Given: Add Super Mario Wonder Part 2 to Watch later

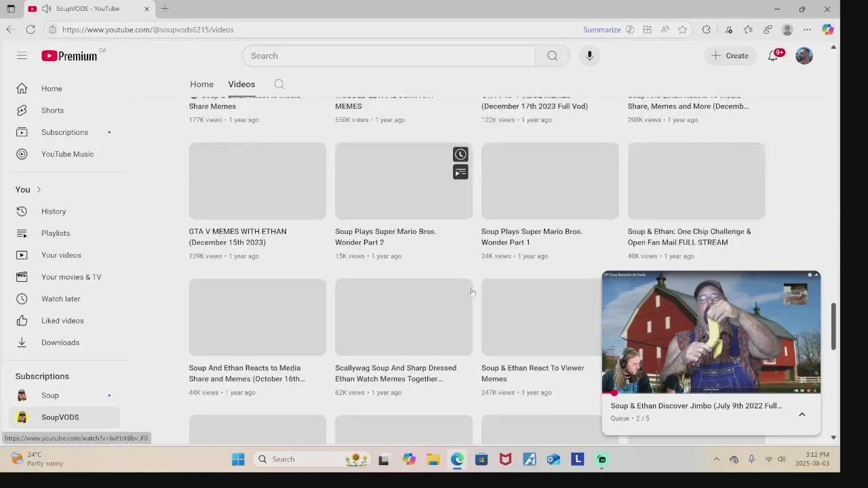Looking at the screenshot, I should tap(460, 155).
